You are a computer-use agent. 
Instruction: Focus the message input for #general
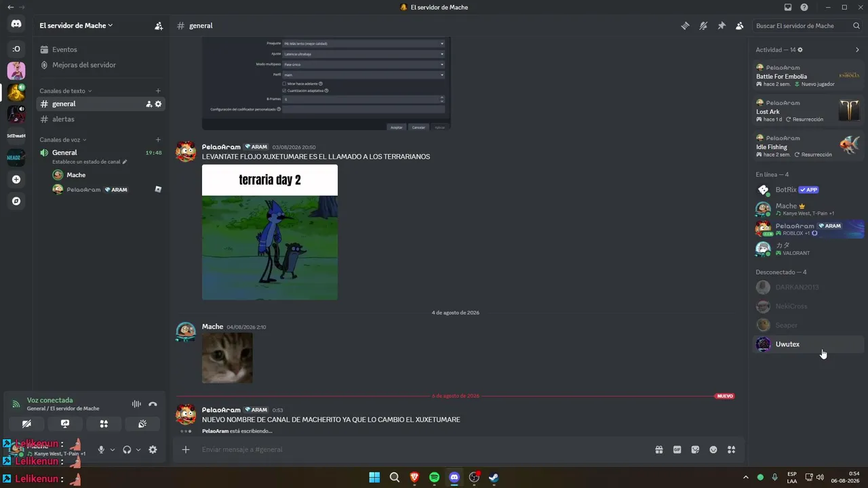[424, 449]
